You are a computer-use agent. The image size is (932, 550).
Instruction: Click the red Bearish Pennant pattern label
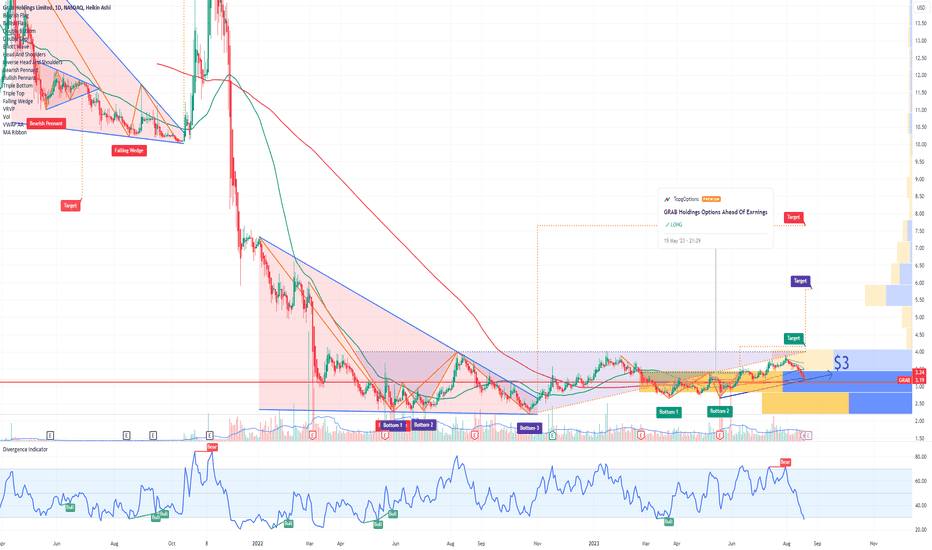pos(46,124)
